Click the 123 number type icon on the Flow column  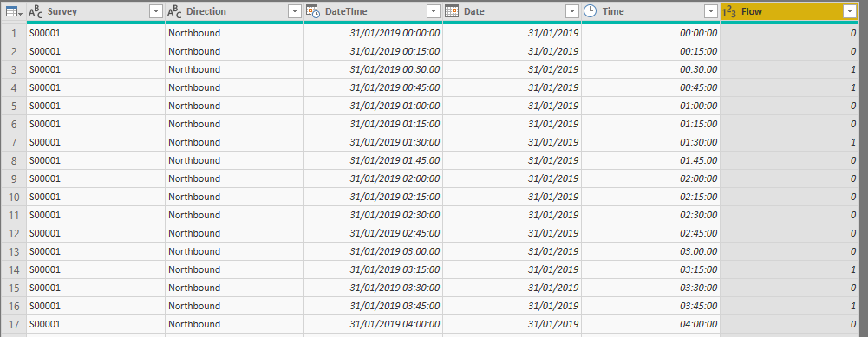coord(729,11)
